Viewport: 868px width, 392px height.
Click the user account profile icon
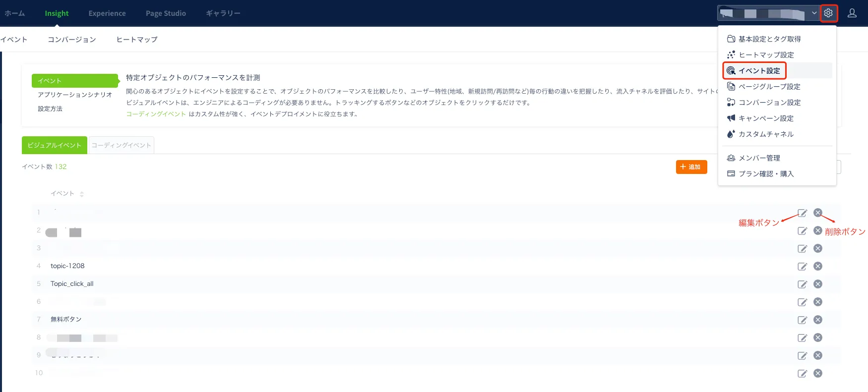[852, 13]
